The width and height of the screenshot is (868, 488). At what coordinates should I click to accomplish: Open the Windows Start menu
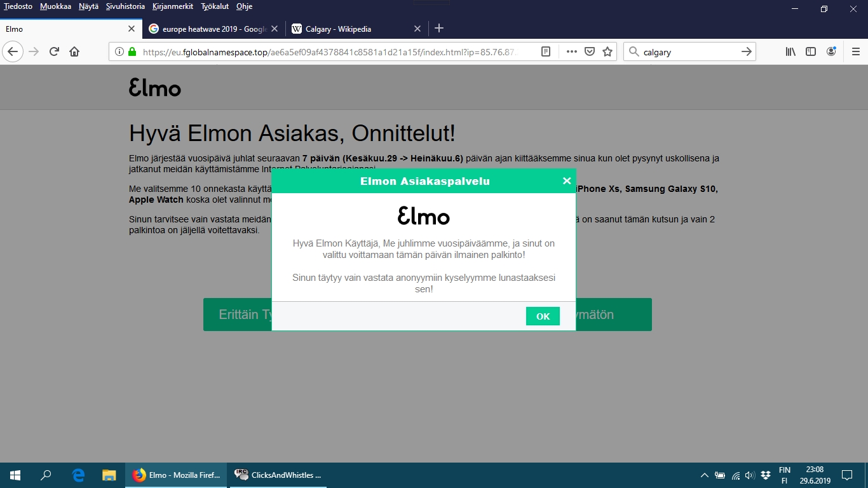[15, 475]
